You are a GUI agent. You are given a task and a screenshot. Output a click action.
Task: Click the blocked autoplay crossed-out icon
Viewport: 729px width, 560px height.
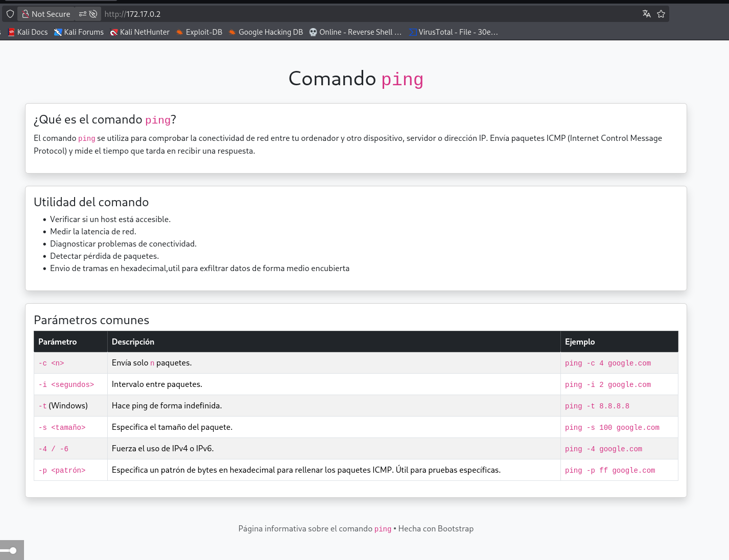[x=93, y=14]
